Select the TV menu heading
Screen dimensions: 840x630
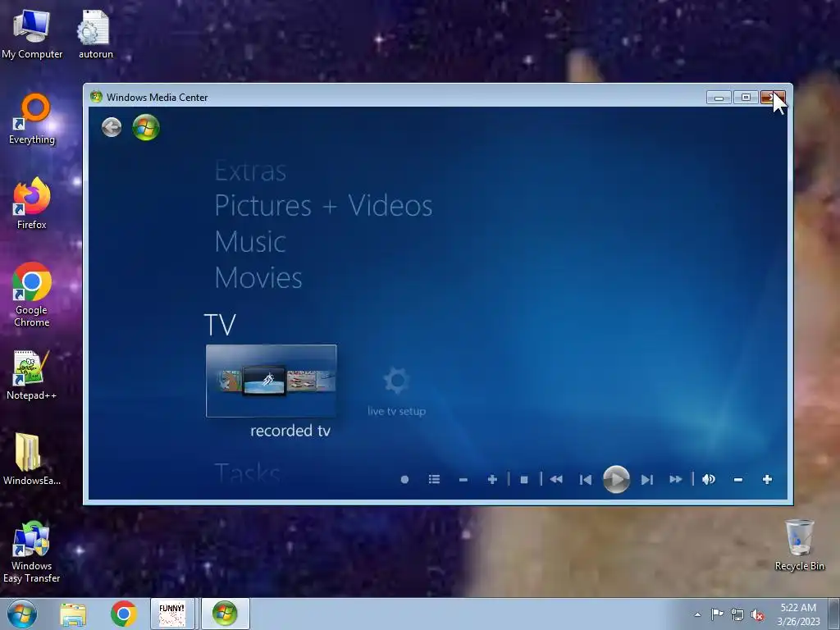click(220, 325)
